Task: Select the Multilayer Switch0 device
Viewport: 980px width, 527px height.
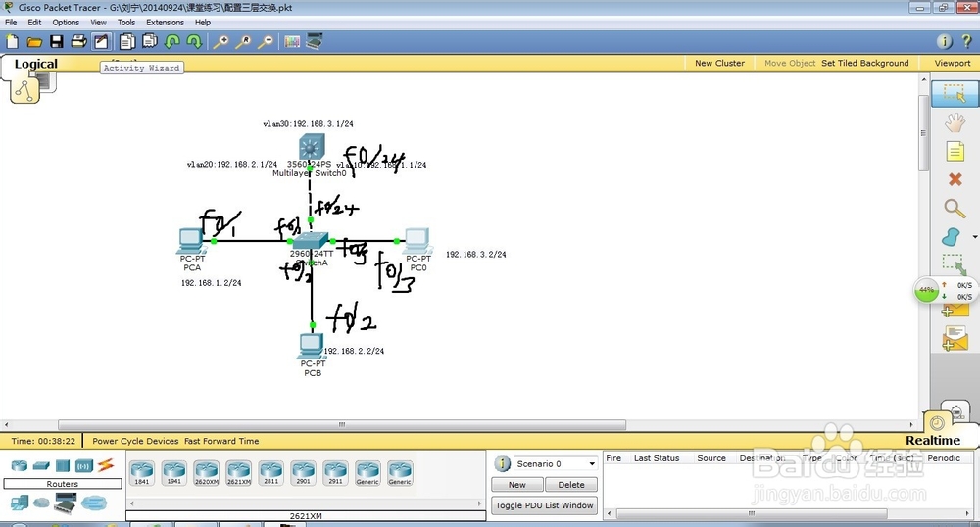Action: pos(311,147)
